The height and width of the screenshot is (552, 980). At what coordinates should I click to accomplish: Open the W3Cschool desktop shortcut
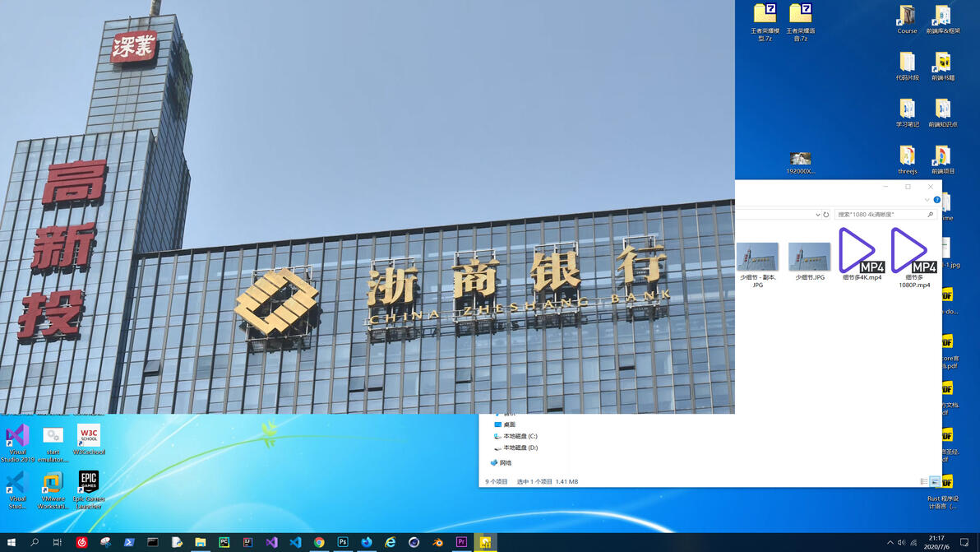coord(89,439)
